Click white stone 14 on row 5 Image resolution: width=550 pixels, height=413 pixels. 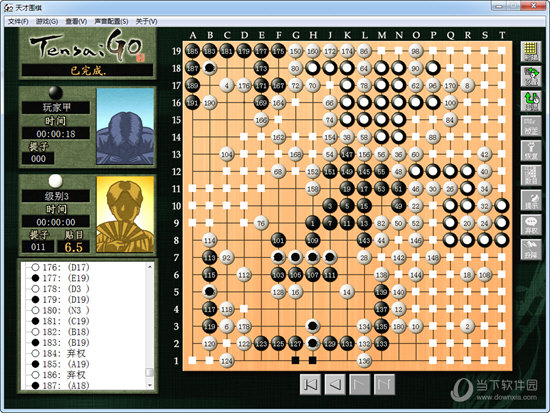click(347, 292)
